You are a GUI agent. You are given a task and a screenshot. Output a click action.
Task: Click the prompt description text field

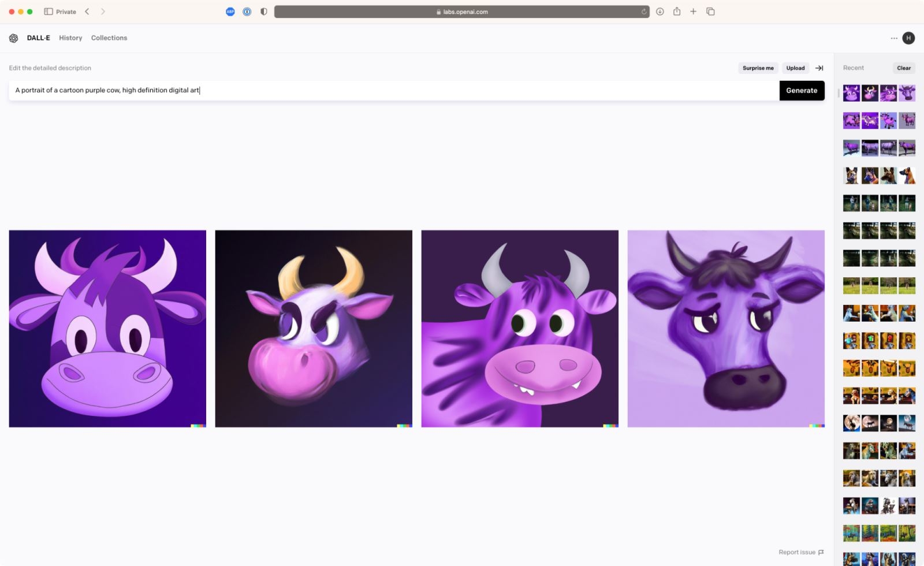(x=394, y=91)
